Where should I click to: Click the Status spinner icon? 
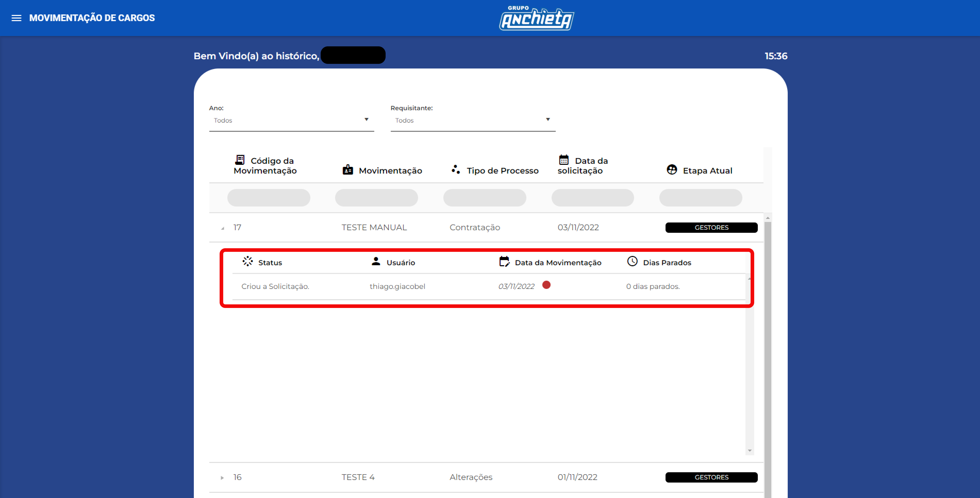click(x=248, y=261)
